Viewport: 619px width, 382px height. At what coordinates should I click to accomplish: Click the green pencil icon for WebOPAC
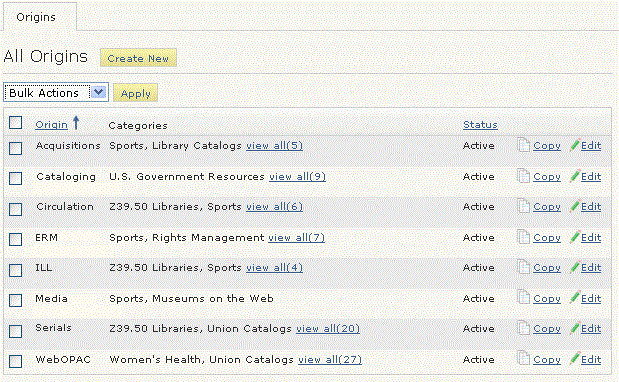(574, 358)
